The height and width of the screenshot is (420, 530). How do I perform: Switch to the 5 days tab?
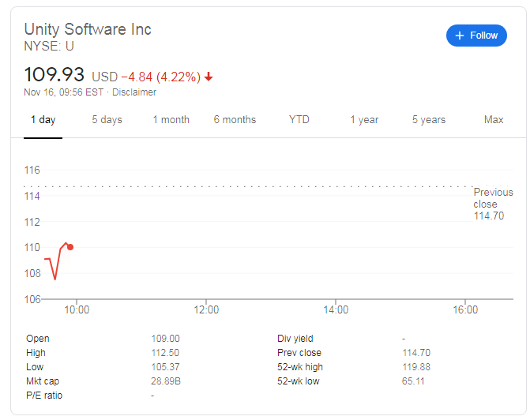pos(107,120)
